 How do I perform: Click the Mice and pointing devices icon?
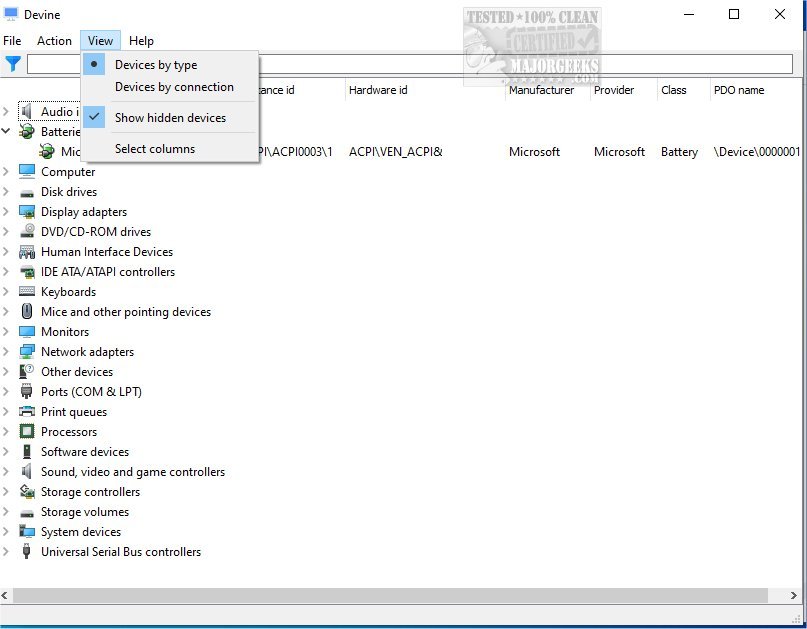pyautogui.click(x=27, y=311)
